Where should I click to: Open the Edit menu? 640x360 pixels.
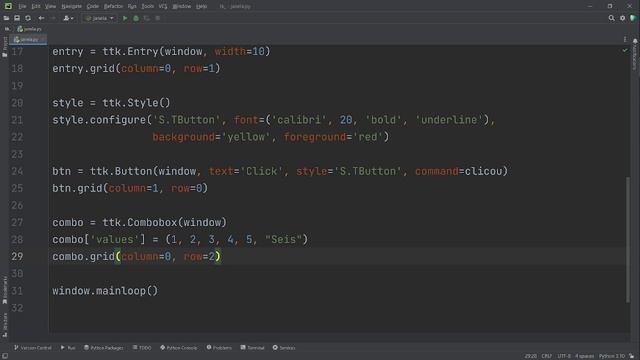pyautogui.click(x=36, y=6)
